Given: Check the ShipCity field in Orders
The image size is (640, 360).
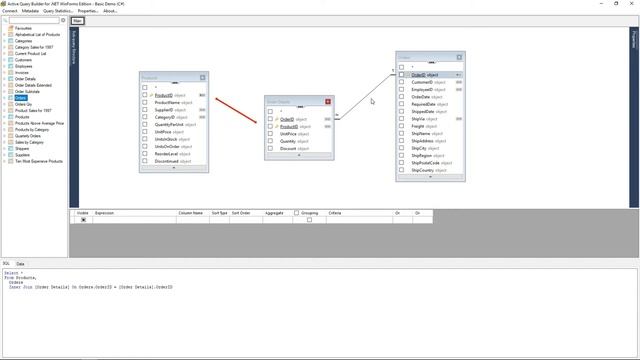Looking at the screenshot, I should 401,148.
